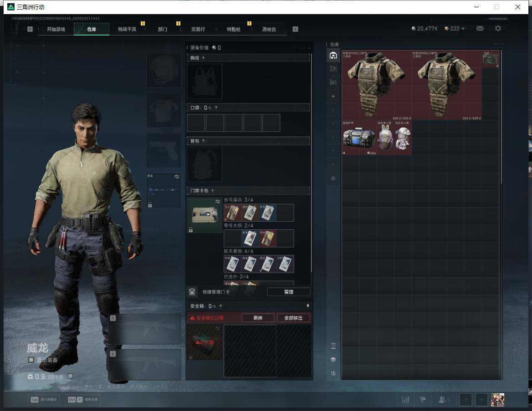The height and width of the screenshot is (411, 532).
Task: Swap the keycard case via arrows icon
Action: [217, 202]
